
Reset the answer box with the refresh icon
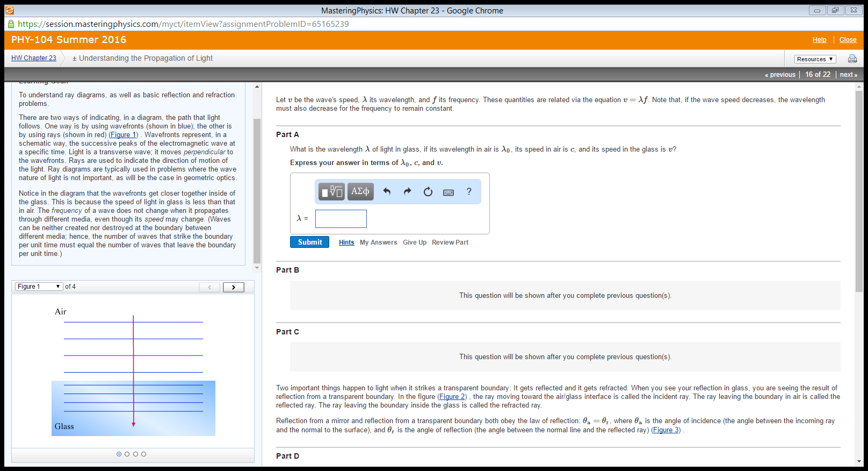click(x=428, y=191)
